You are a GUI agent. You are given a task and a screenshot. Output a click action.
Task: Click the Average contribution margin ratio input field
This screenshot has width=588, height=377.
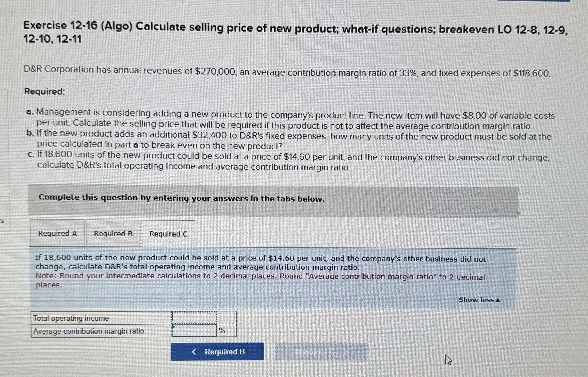click(x=194, y=331)
